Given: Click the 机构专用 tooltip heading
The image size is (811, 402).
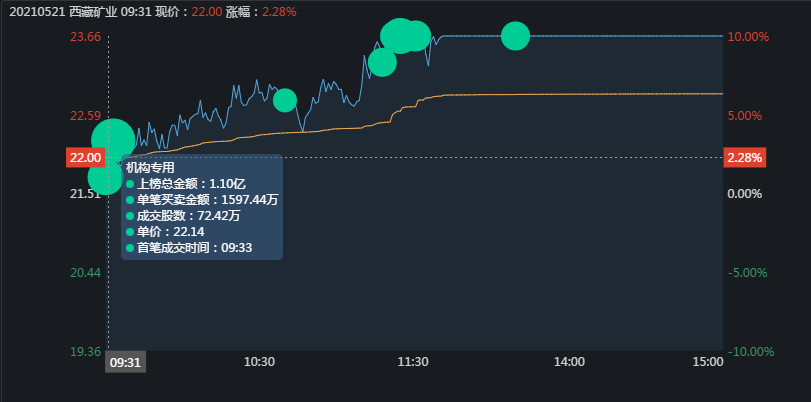Looking at the screenshot, I should click(150, 168).
